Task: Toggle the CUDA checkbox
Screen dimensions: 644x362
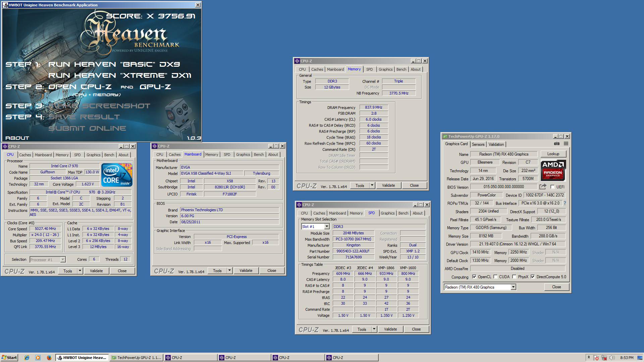Action: point(495,277)
